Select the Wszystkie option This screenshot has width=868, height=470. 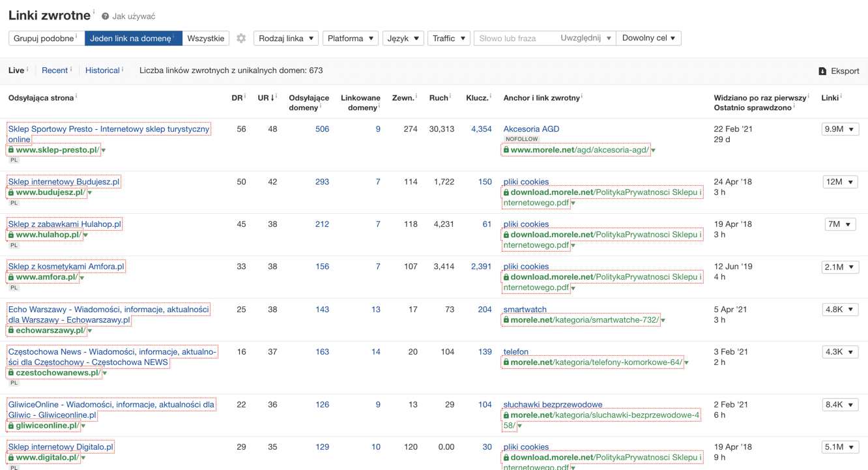(205, 38)
